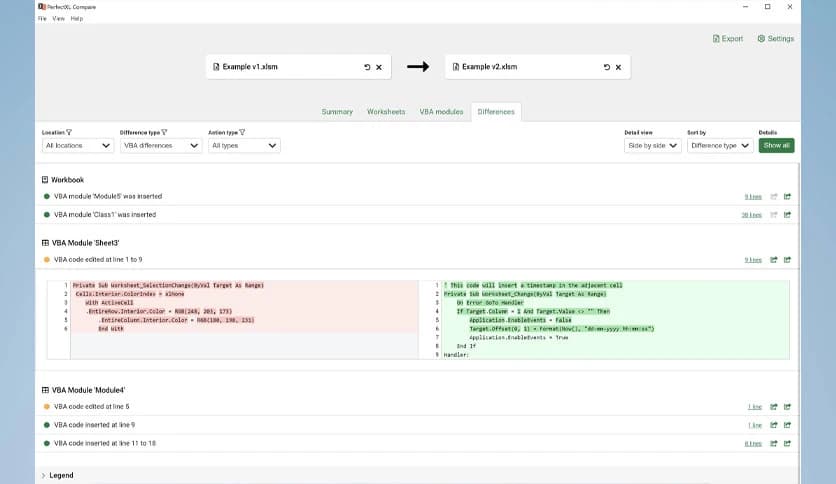Viewport: 836px width, 484px height.
Task: Remove Example v1.xlsm with its X icon
Action: coord(379,67)
